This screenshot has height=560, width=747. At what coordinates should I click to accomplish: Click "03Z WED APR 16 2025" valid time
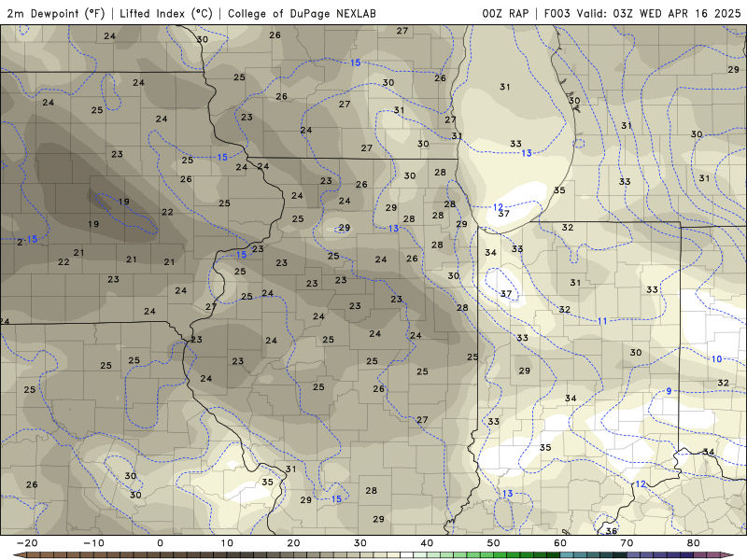click(677, 13)
